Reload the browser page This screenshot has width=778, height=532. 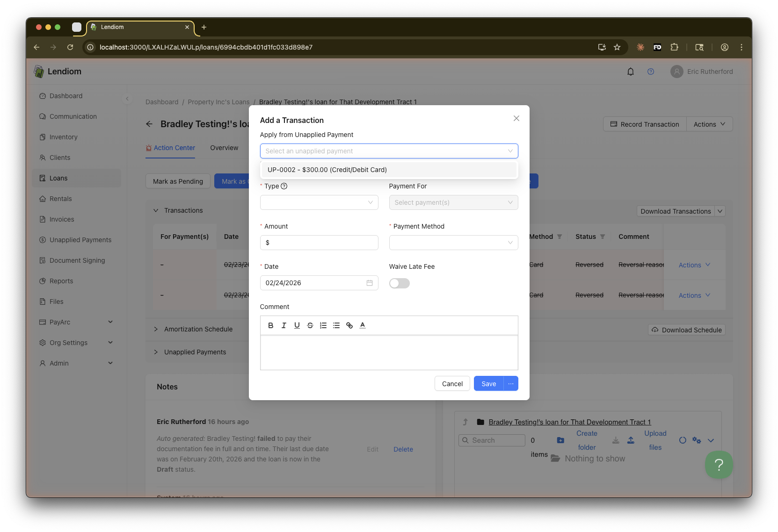tap(70, 47)
